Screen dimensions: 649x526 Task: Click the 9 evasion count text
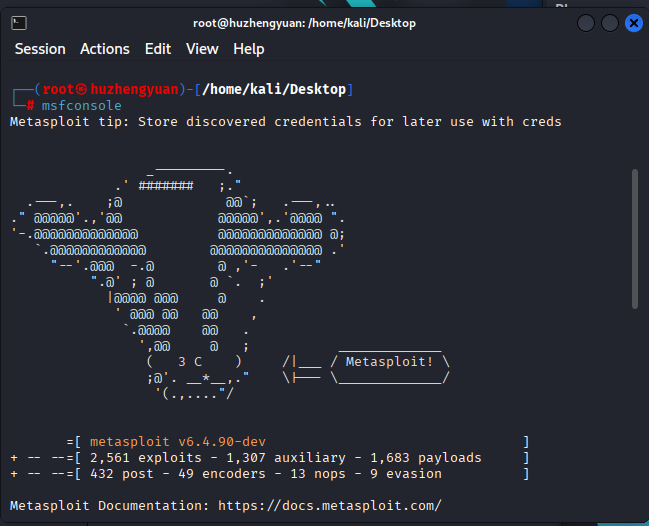click(x=406, y=474)
